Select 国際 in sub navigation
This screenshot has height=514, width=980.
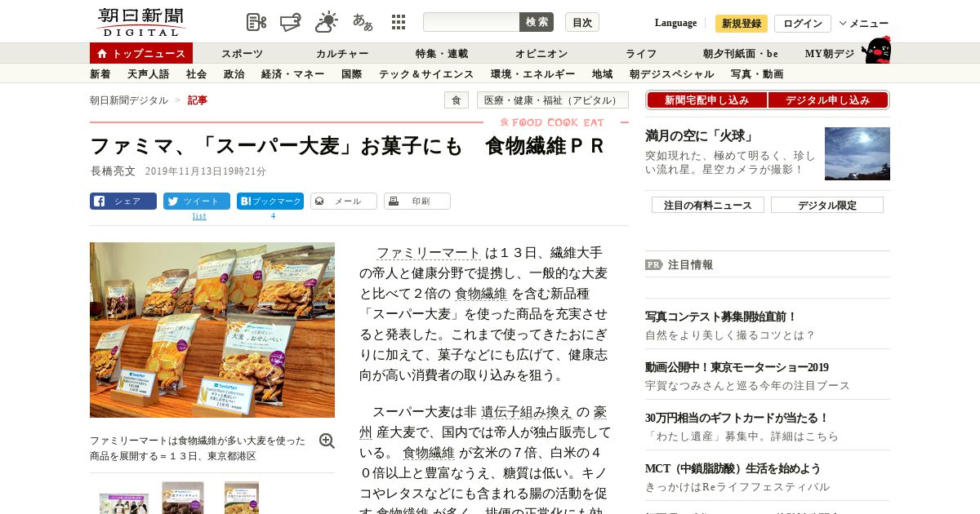tap(352, 73)
